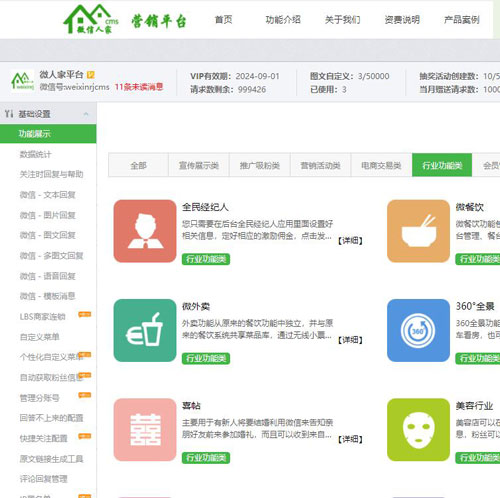
Task: Click the 360°全景 title text
Action: (x=475, y=306)
